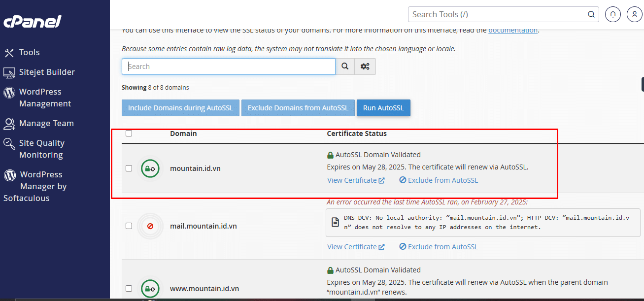Image resolution: width=644 pixels, height=301 pixels.
Task: Click the Manage Team people icon
Action: pos(9,124)
